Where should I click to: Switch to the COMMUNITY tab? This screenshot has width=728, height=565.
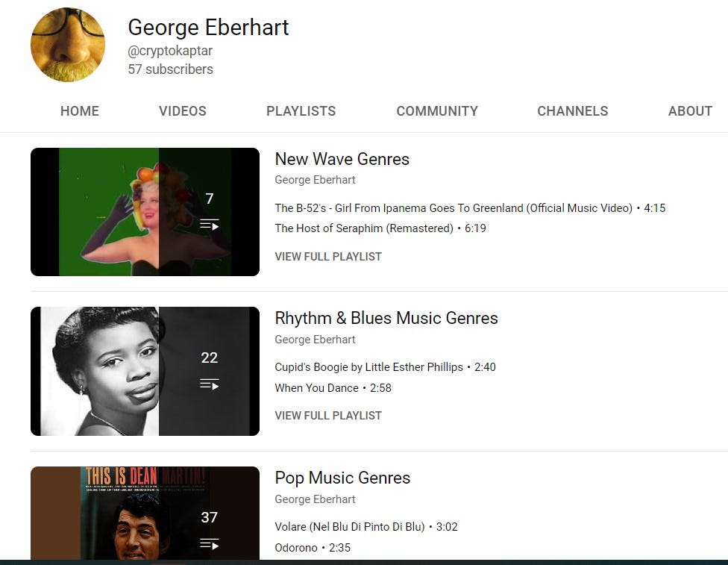point(436,111)
